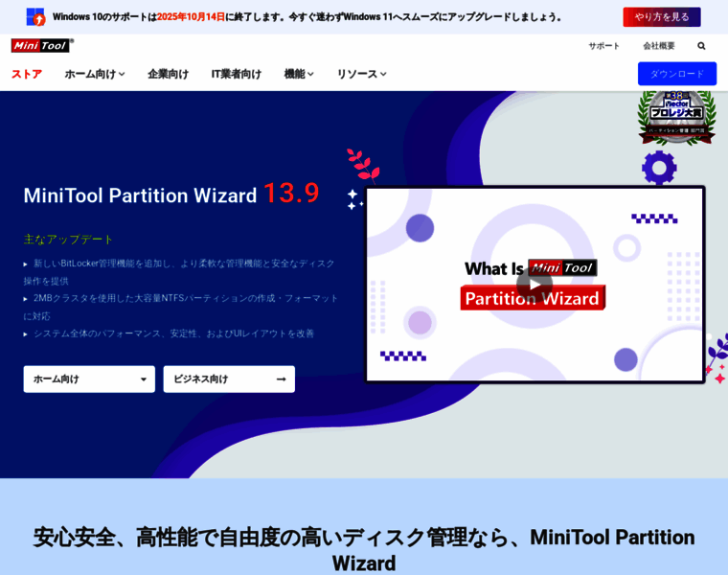728x575 pixels.
Task: Click the BitLocker管理機能 update bullet
Action: (179, 272)
